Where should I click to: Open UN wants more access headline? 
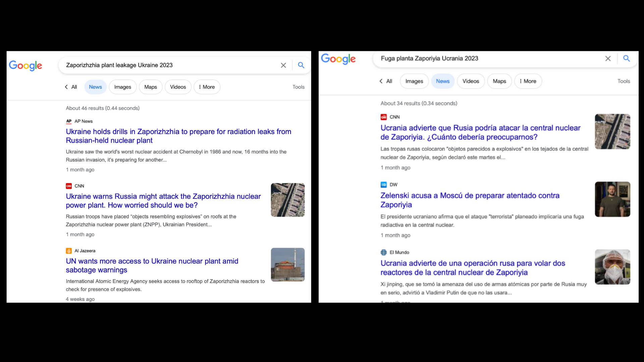pos(152,265)
